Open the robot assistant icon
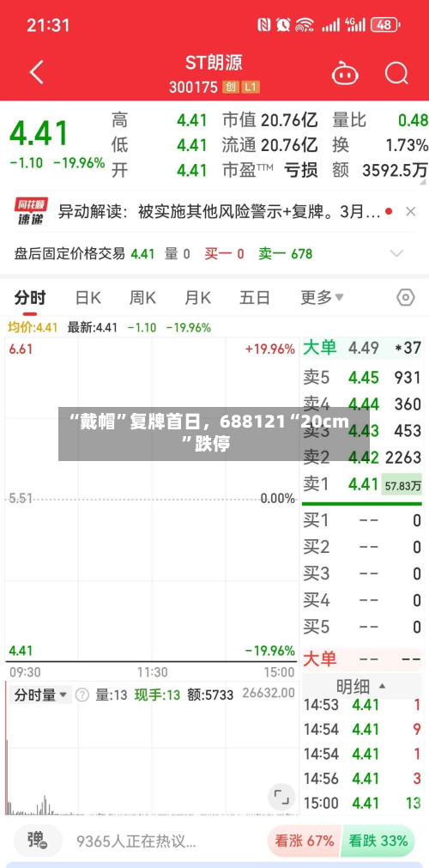The image size is (429, 868). (345, 73)
